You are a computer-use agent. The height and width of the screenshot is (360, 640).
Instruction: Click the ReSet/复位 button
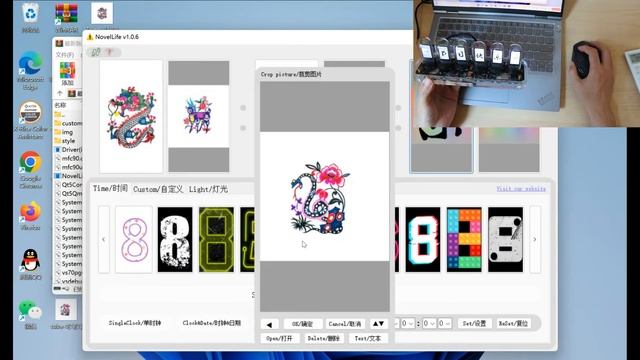click(x=513, y=324)
